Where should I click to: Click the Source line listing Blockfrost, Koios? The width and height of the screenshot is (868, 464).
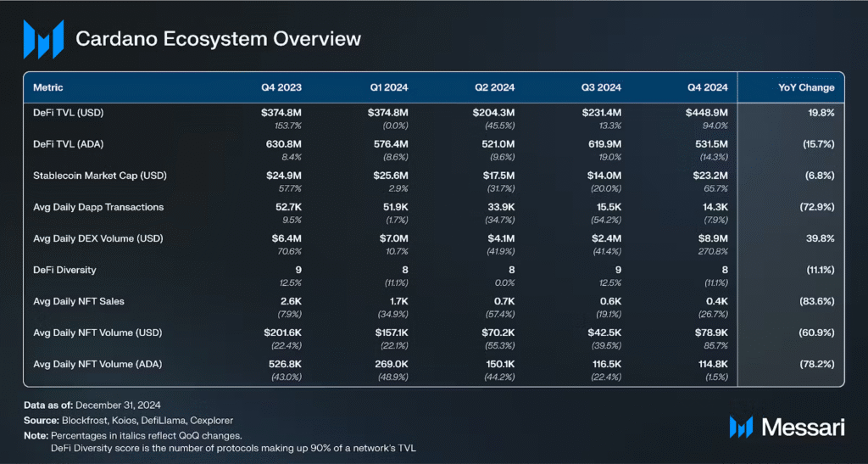click(x=129, y=420)
